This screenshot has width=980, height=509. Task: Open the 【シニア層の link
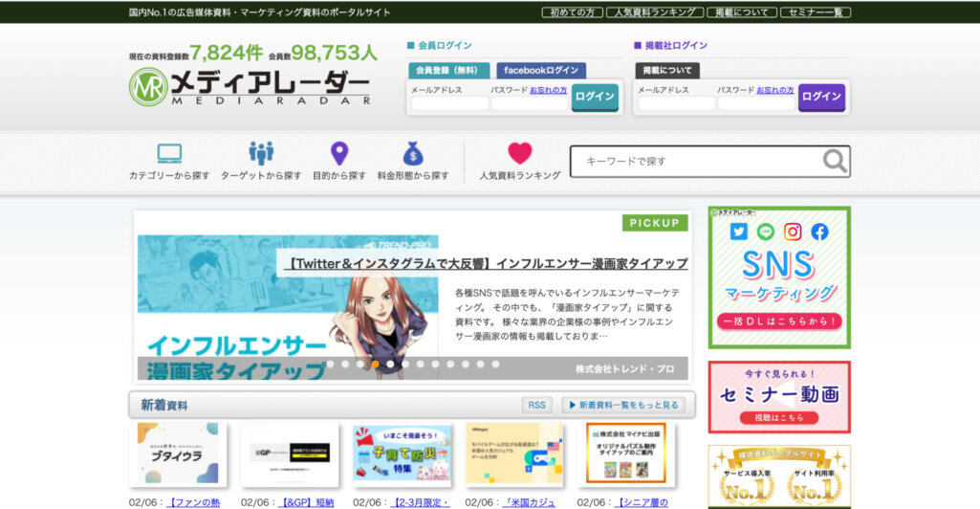click(x=642, y=502)
